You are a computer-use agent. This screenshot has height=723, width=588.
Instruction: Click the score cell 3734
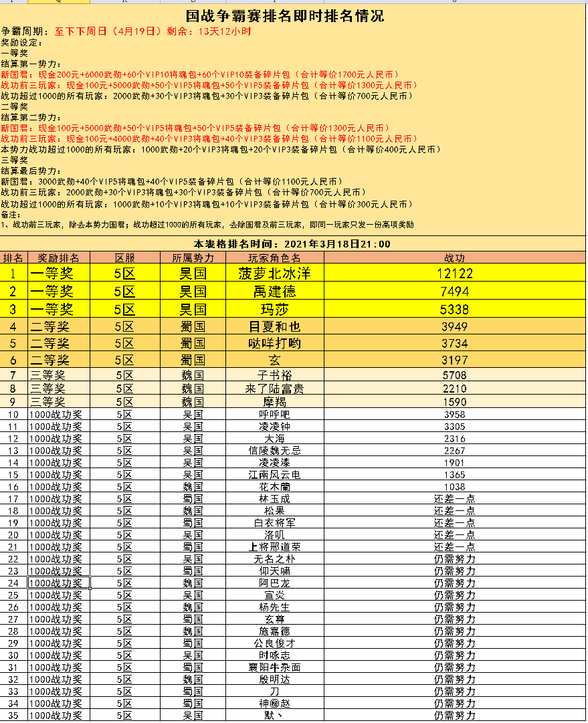tap(455, 344)
